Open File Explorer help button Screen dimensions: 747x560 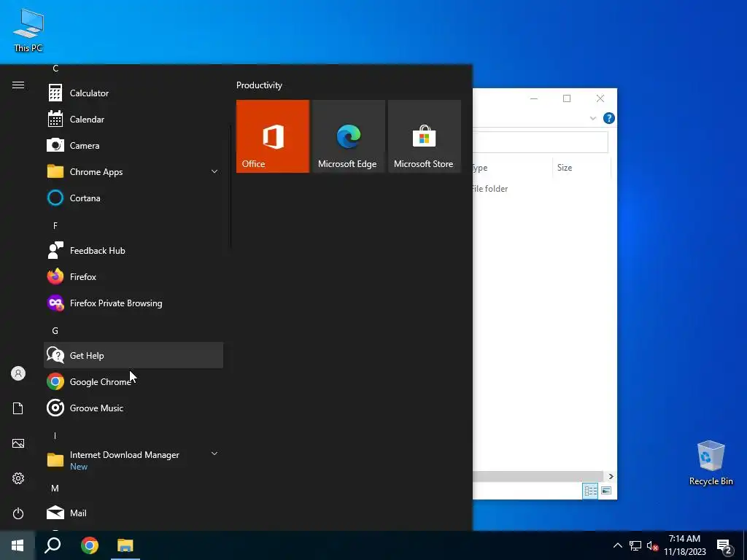coord(609,118)
